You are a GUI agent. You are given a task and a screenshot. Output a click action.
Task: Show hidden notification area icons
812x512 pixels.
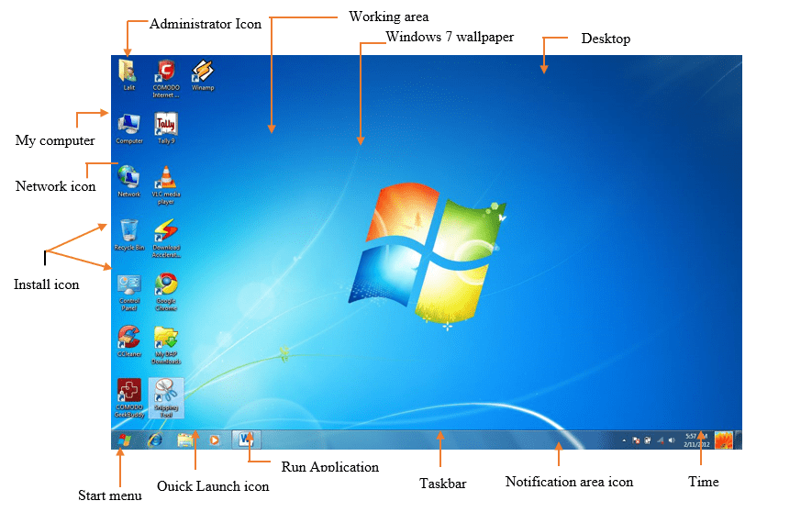624,440
